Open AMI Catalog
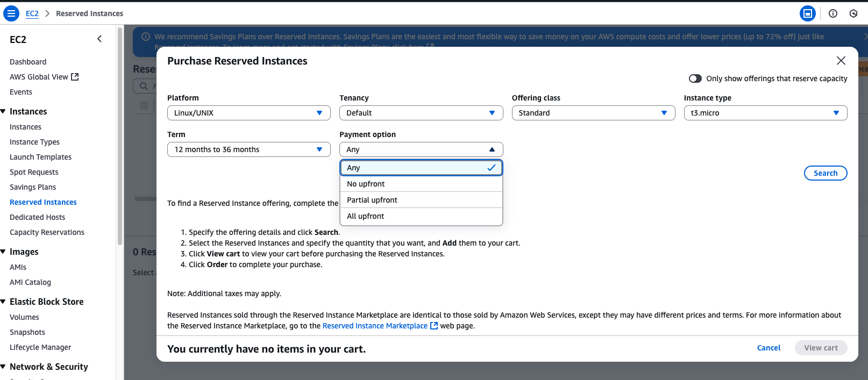The width and height of the screenshot is (868, 380). point(30,282)
